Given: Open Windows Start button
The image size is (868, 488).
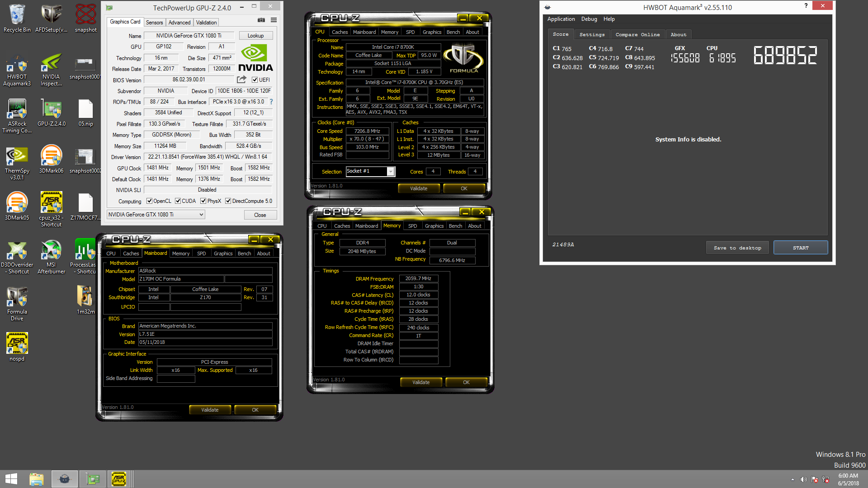Looking at the screenshot, I should pyautogui.click(x=11, y=479).
